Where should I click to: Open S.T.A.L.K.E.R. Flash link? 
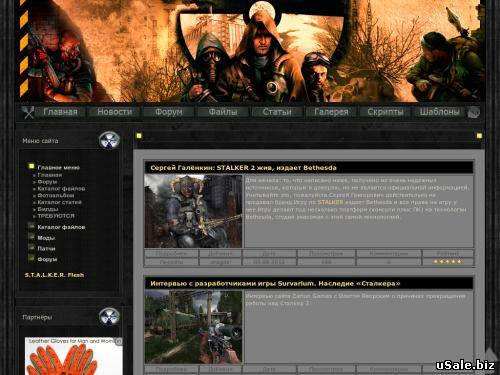pyautogui.click(x=54, y=275)
